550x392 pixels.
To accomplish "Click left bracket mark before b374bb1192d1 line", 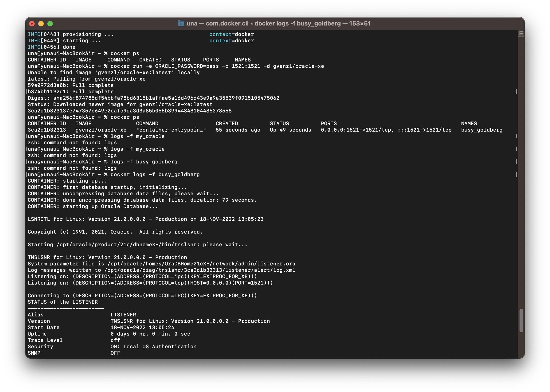I will click(x=27, y=92).
